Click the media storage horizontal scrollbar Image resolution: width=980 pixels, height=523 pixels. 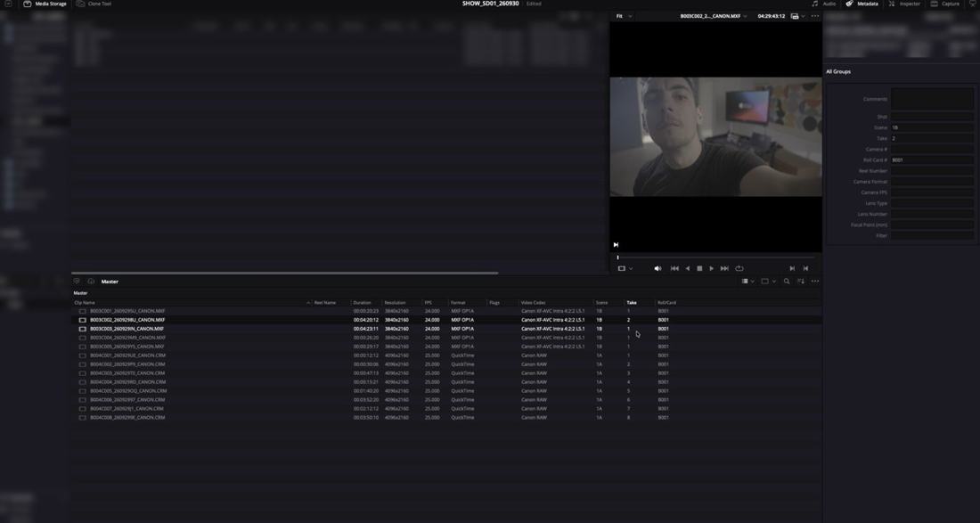pyautogui.click(x=284, y=273)
